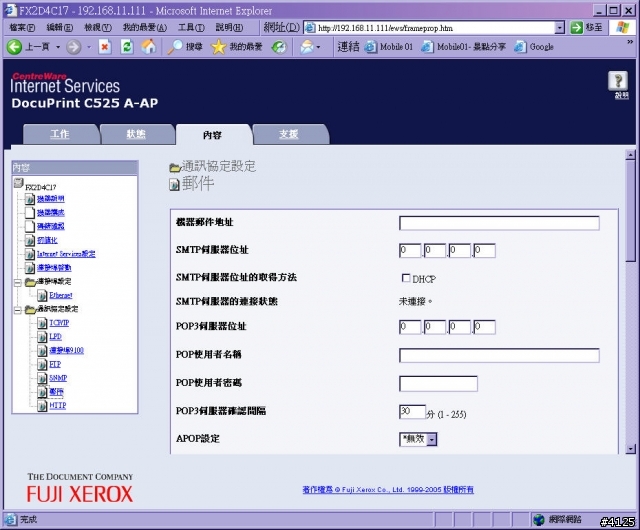The image size is (640, 530).
Task: Click the Fuji Xerox copyright link
Action: point(388,490)
